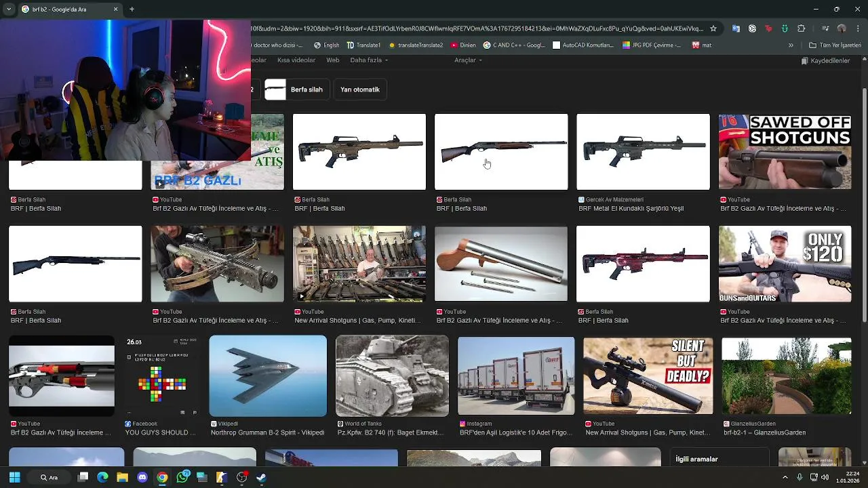Switch to the "Kısa videolar" search tab

(296, 60)
